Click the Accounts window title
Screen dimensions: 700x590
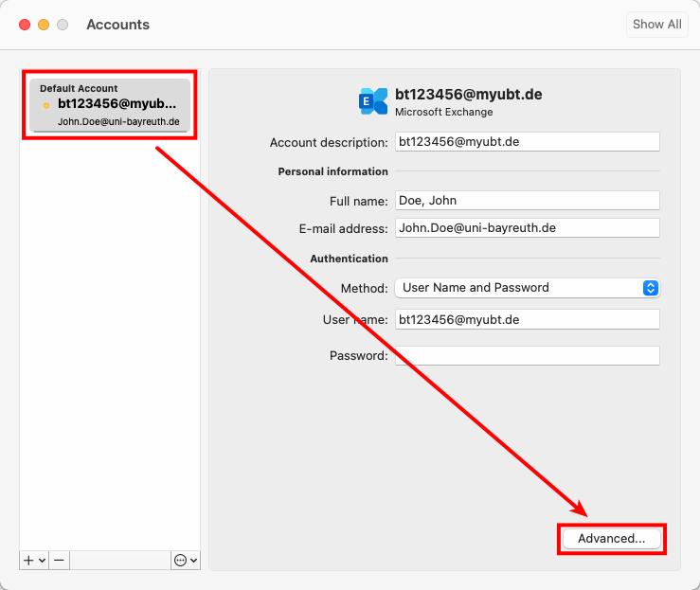117,25
